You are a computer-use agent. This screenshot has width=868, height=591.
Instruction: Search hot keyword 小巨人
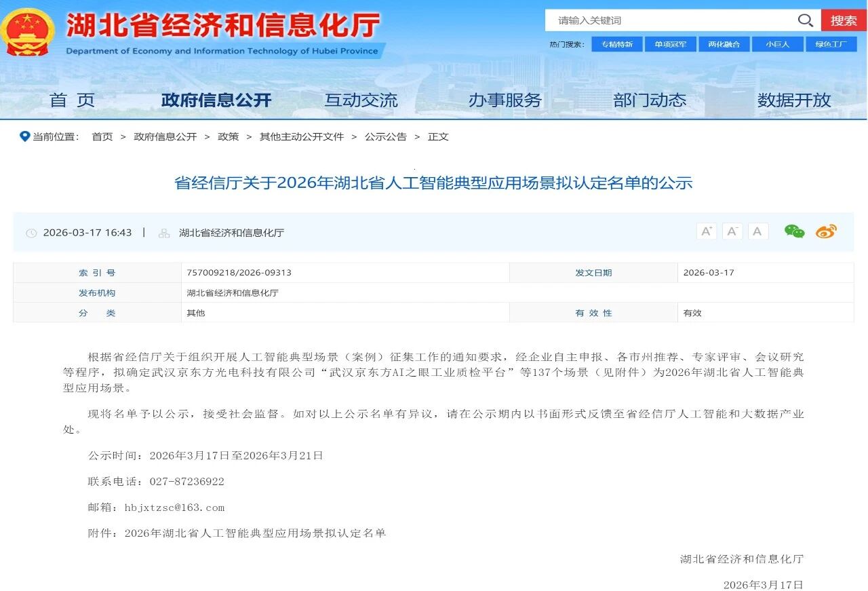coord(778,44)
